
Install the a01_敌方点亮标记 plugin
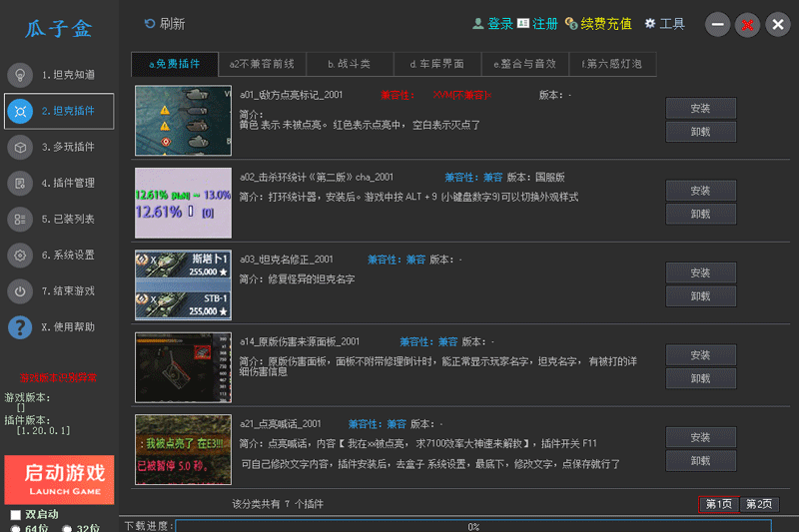click(x=701, y=108)
